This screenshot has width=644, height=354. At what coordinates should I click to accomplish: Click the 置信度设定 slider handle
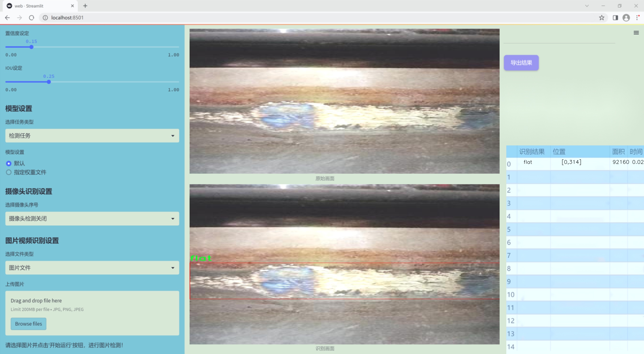(x=32, y=47)
